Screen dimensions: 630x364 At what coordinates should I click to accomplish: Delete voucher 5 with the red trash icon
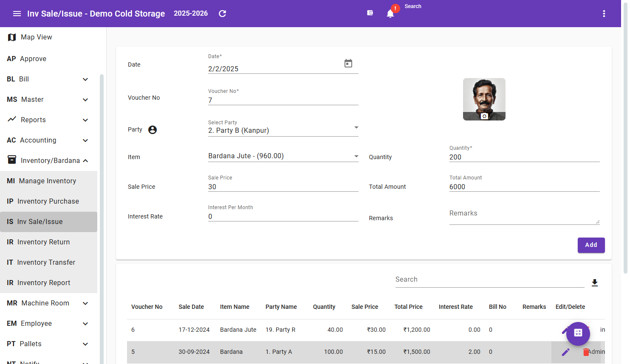coord(587,352)
